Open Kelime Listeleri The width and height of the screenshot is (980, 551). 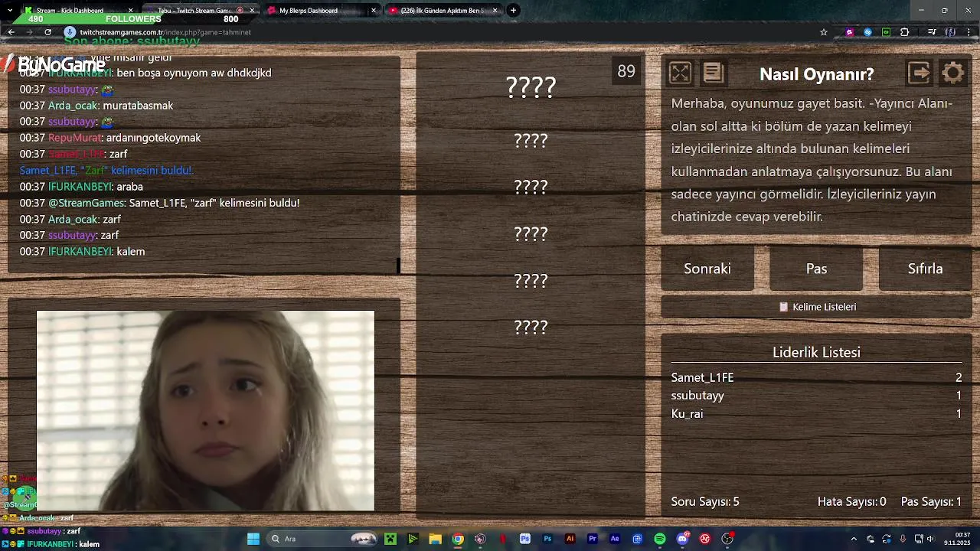coord(816,307)
